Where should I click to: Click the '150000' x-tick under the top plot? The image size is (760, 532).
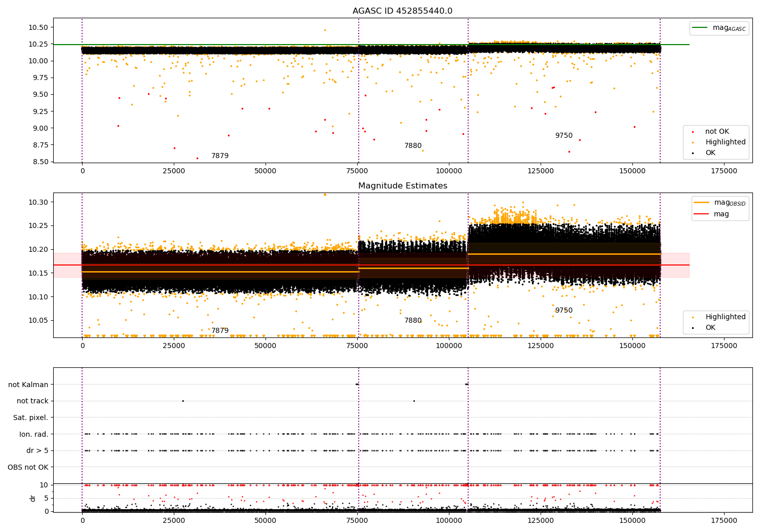(x=632, y=171)
